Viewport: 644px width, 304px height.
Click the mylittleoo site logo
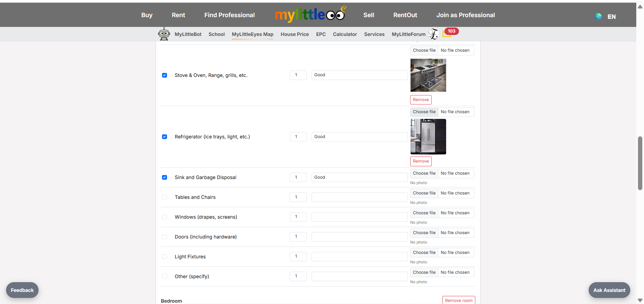(310, 14)
